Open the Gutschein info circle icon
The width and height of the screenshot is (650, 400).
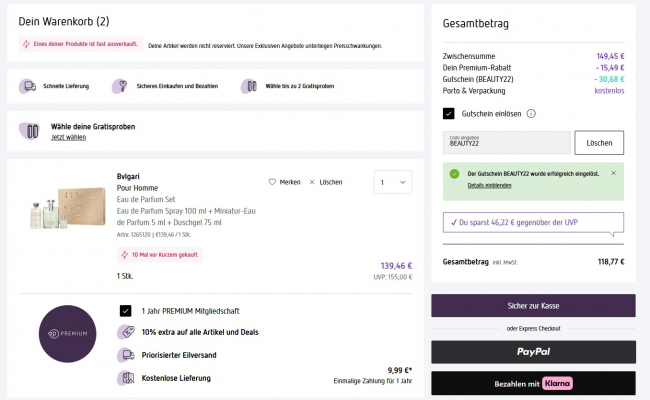tap(531, 114)
